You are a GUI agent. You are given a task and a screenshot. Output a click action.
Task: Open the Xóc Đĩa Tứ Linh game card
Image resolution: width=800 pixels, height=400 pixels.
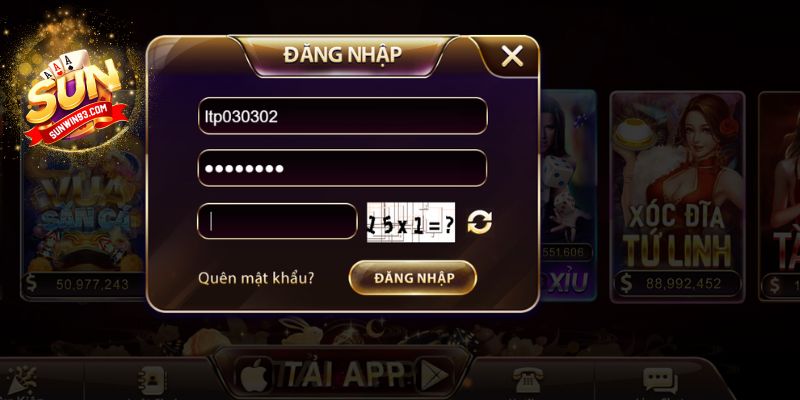677,196
